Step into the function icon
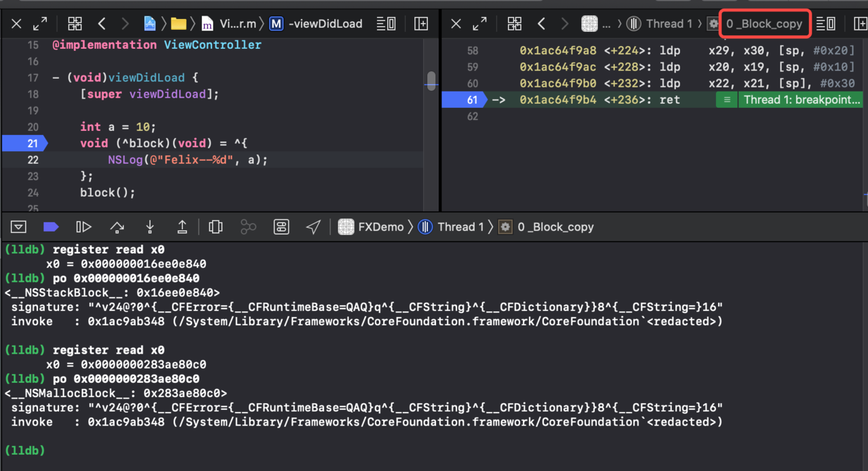This screenshot has width=868, height=471. (150, 227)
